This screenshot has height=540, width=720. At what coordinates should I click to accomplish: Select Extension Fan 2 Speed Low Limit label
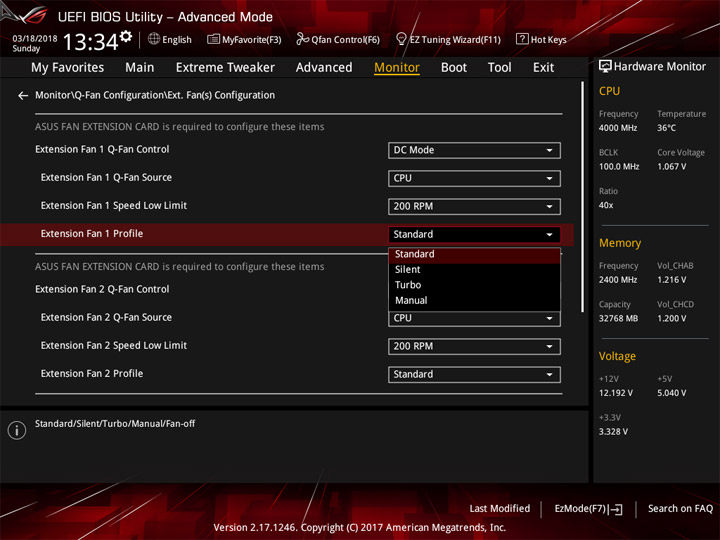click(x=113, y=345)
